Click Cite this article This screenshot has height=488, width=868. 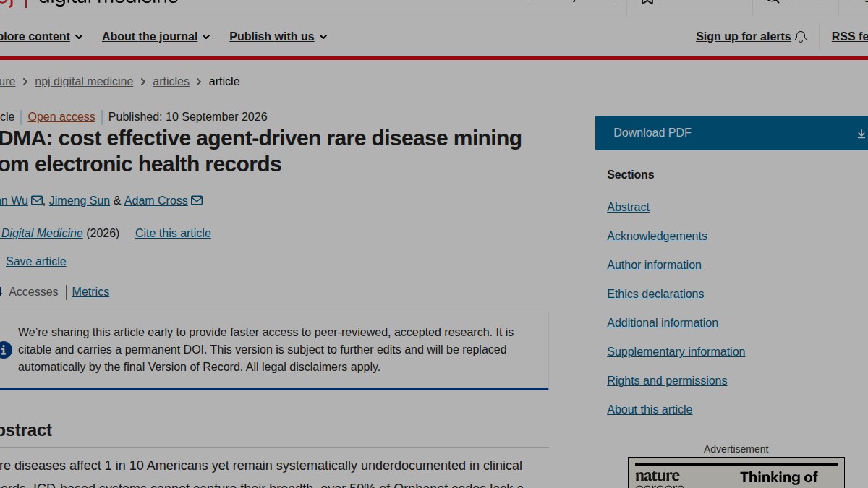click(173, 234)
